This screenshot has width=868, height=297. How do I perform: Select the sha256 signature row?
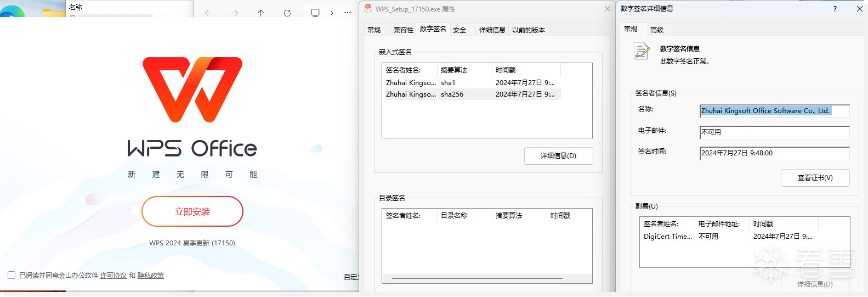pyautogui.click(x=472, y=94)
